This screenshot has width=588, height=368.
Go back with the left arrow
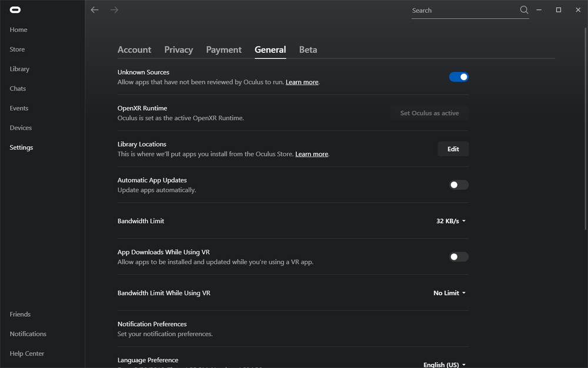tap(95, 10)
